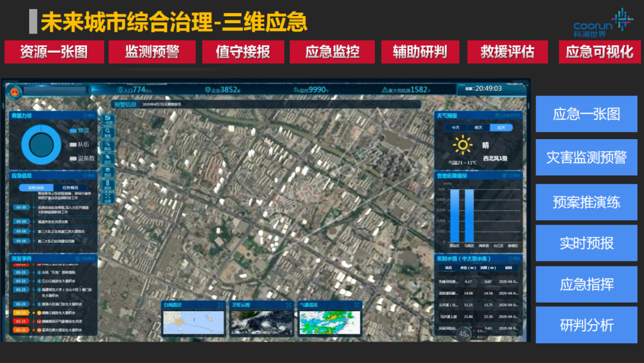Image resolution: width=644 pixels, height=363 pixels.
Task: Expand the 卫星云图 panel
Action: [289, 305]
